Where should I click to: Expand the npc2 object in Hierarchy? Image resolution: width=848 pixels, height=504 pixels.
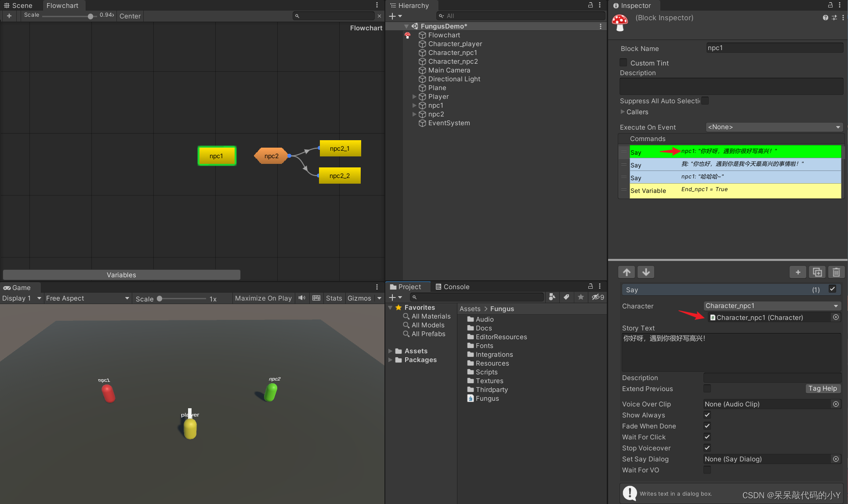[x=414, y=114]
